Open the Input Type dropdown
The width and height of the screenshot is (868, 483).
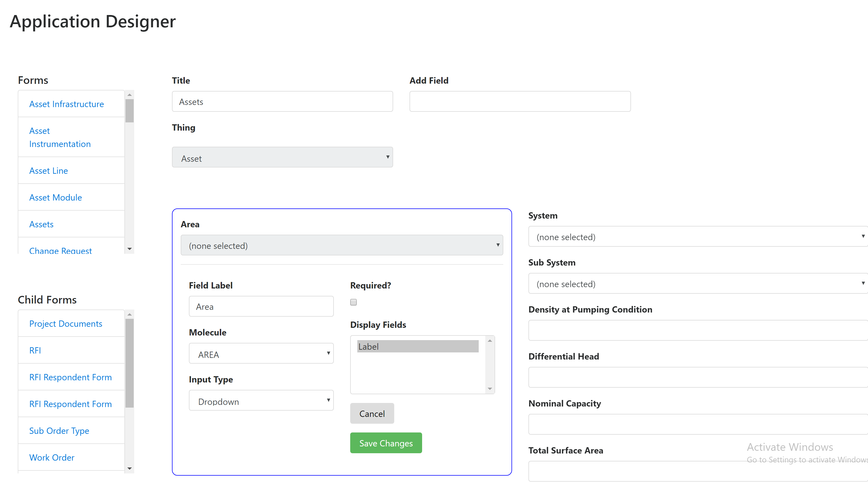point(261,401)
